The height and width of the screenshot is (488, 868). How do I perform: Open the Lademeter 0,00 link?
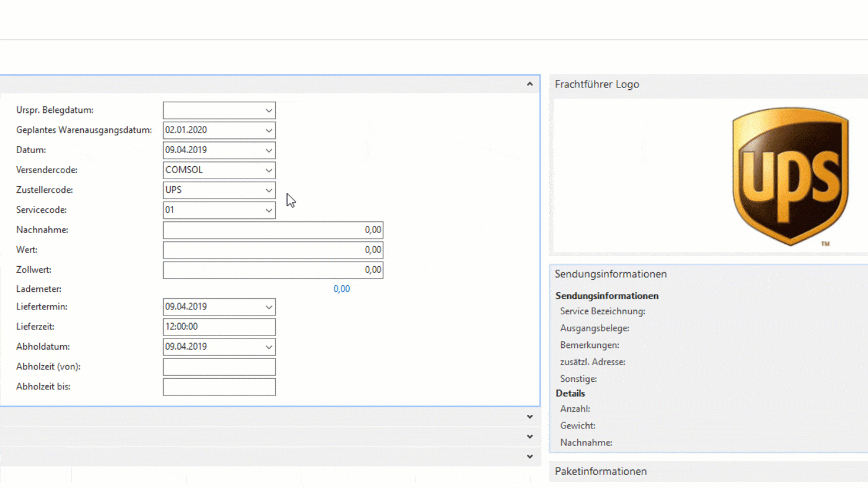[342, 289]
